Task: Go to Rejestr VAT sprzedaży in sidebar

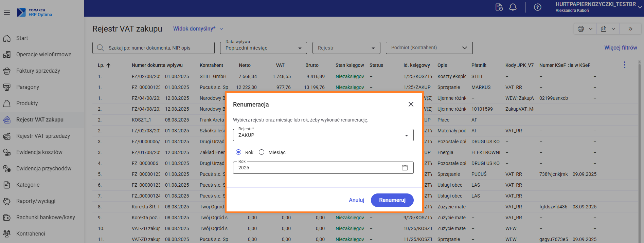Action: coord(43,136)
